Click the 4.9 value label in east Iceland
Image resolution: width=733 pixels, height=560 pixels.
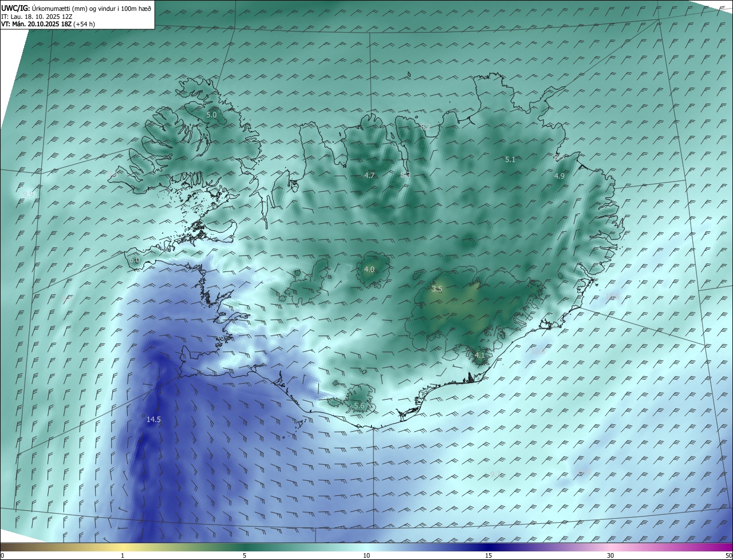[559, 176]
